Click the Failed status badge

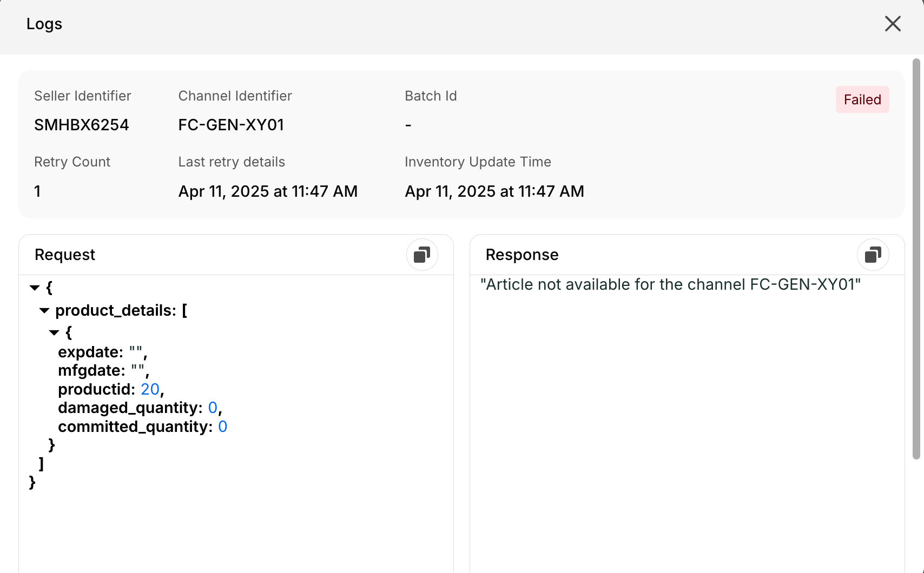pos(862,99)
